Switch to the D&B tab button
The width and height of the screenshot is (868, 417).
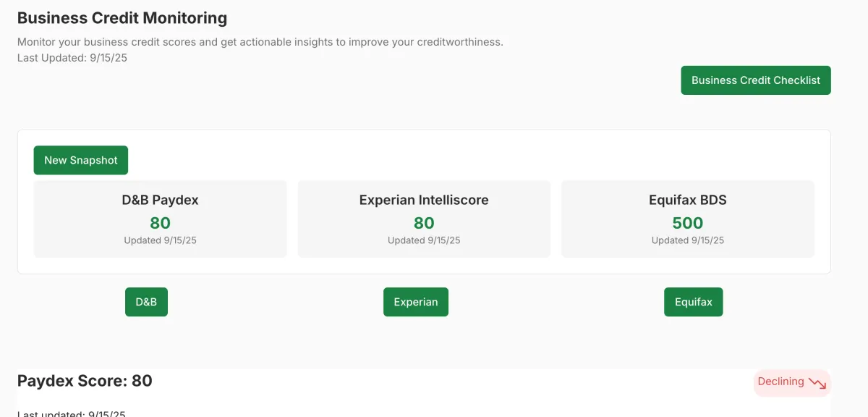tap(146, 302)
